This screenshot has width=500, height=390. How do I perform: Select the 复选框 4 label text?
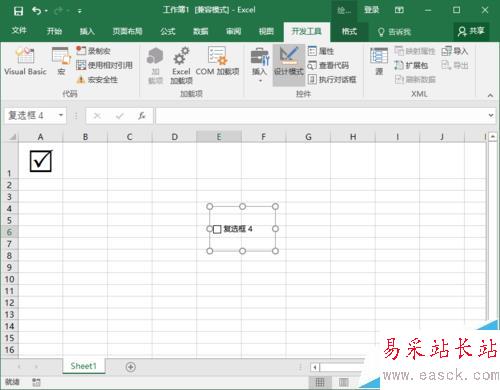click(x=238, y=229)
